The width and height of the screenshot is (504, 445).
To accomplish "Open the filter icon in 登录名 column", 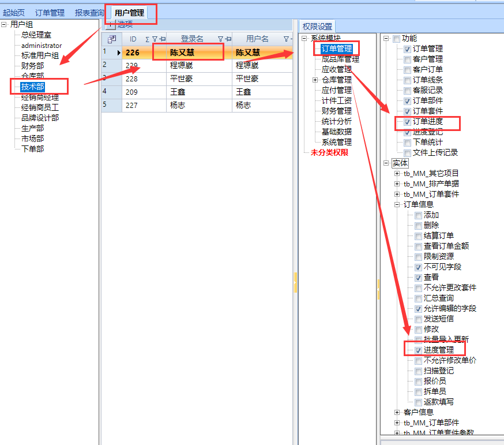I will pyautogui.click(x=220, y=39).
